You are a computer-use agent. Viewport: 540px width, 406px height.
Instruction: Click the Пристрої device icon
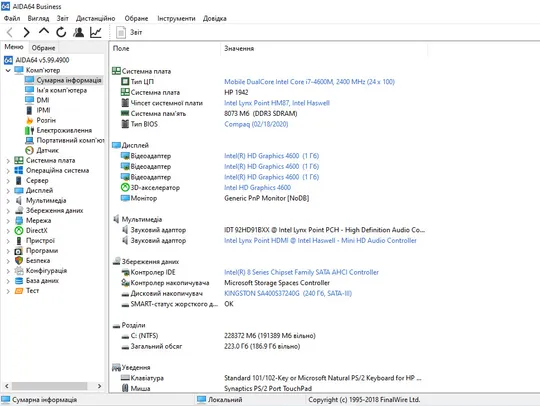pyautogui.click(x=19, y=241)
